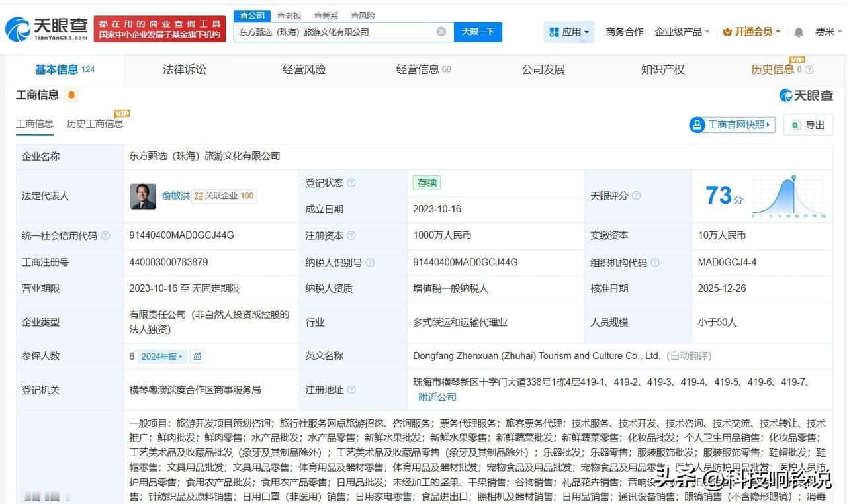Select the 查公司 search tab
Image resolution: width=847 pixels, height=504 pixels.
(252, 15)
